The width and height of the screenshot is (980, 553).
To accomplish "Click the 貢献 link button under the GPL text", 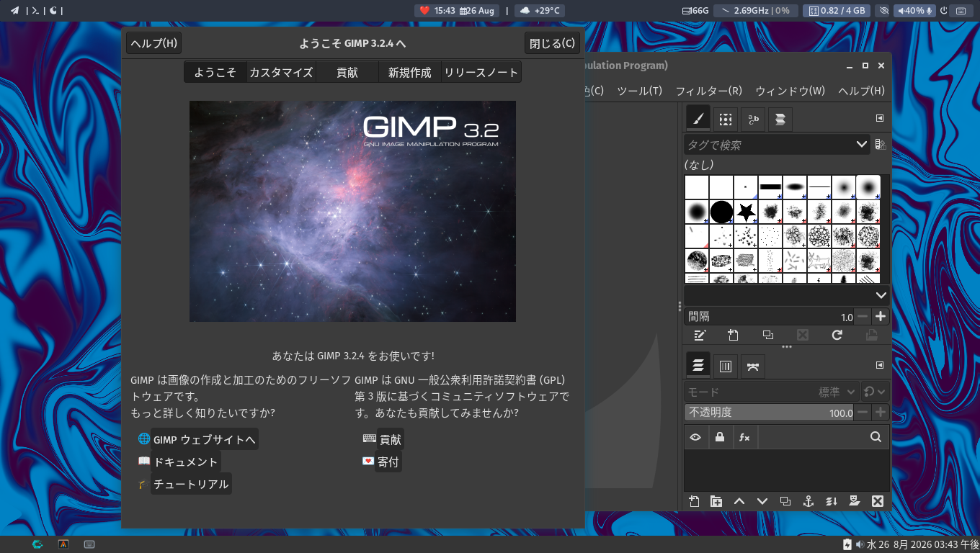I will [x=390, y=439].
